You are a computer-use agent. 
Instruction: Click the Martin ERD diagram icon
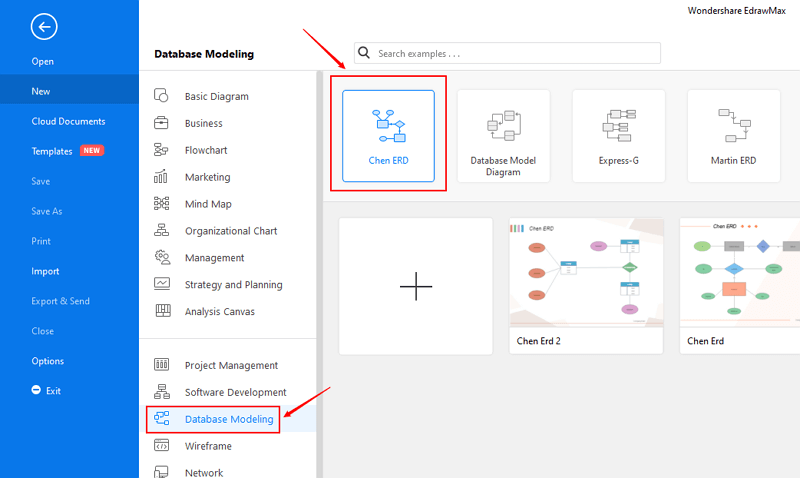click(734, 125)
